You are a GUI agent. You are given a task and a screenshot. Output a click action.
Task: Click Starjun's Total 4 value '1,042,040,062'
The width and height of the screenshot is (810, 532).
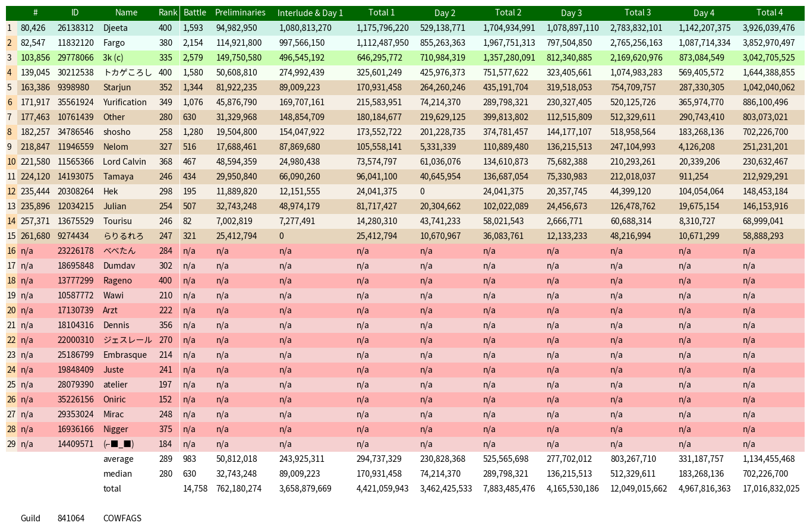768,87
